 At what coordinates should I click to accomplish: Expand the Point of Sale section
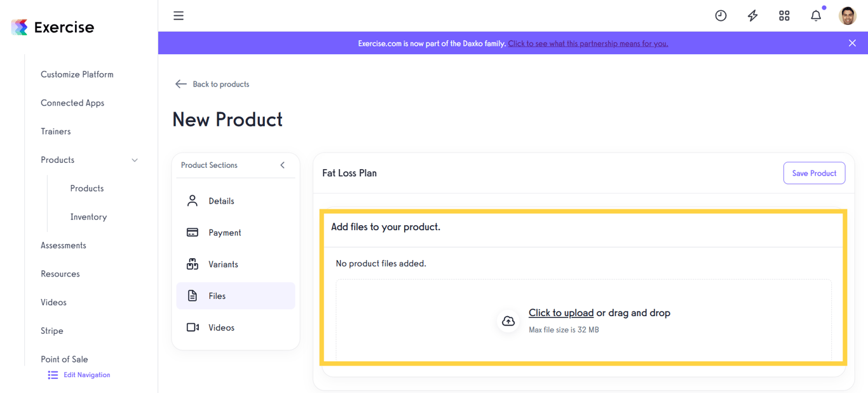click(x=64, y=359)
